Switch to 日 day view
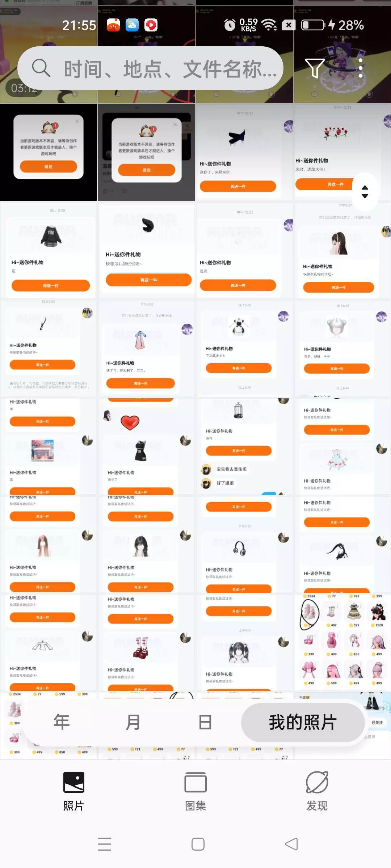 coord(205,722)
